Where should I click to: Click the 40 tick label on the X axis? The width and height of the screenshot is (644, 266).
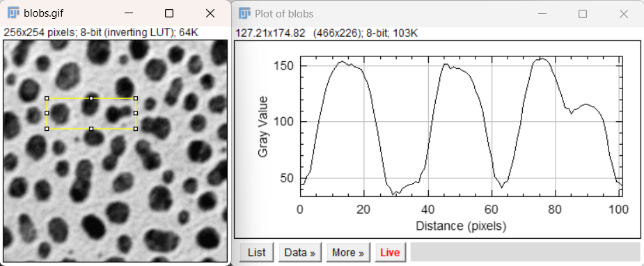[428, 210]
